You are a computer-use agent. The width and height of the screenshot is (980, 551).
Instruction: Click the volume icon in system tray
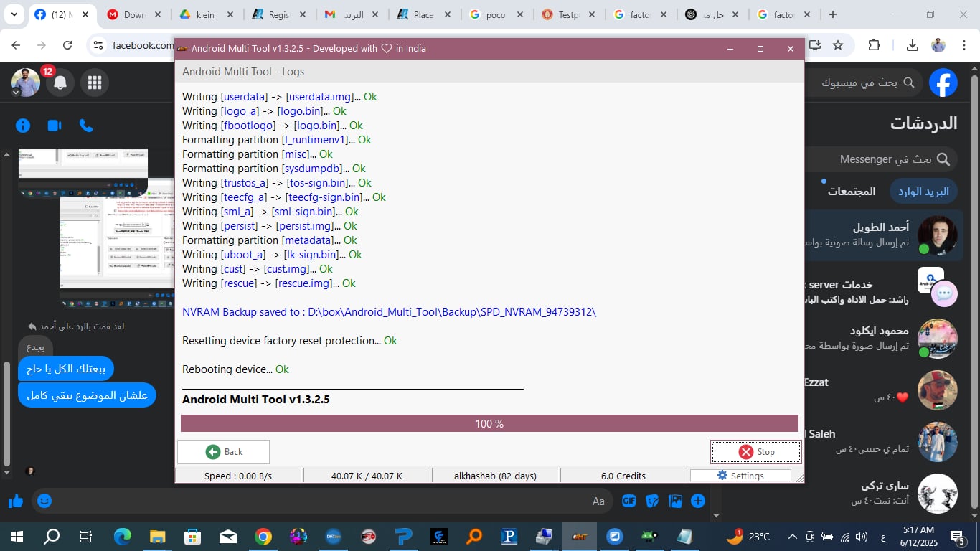(862, 536)
